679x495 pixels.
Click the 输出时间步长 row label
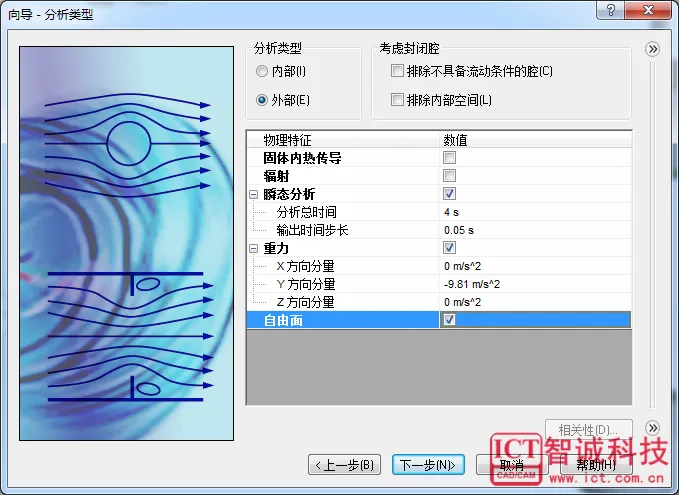pyautogui.click(x=312, y=230)
